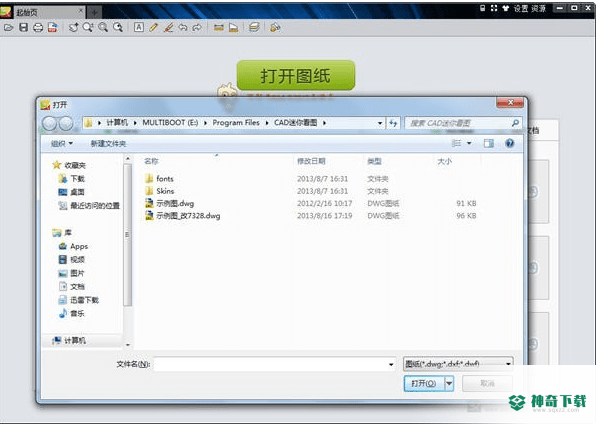Click the export to PDF icon

point(53,27)
